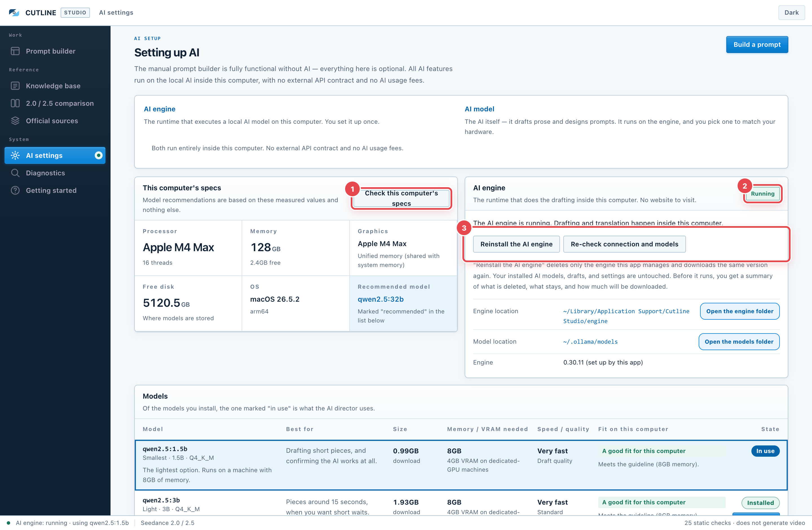Go to 2.0 / 2.5 comparison
Screen dimensions: 812x530
pos(55,103)
